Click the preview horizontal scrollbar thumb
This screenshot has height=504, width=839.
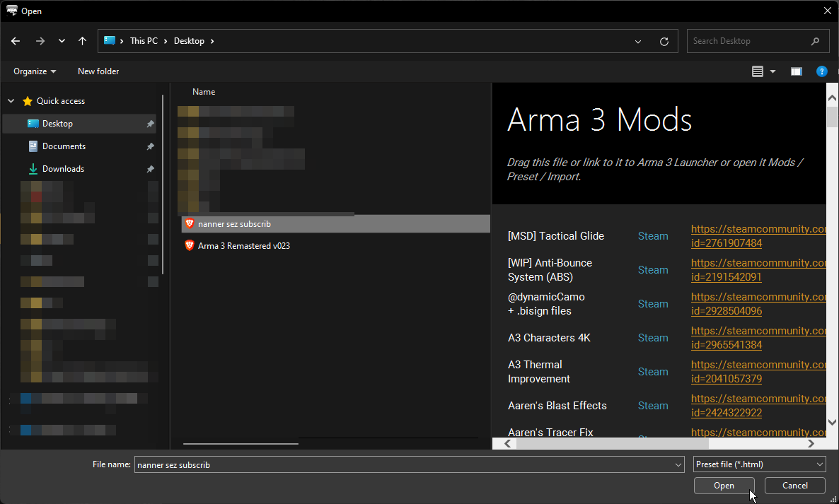click(x=612, y=444)
